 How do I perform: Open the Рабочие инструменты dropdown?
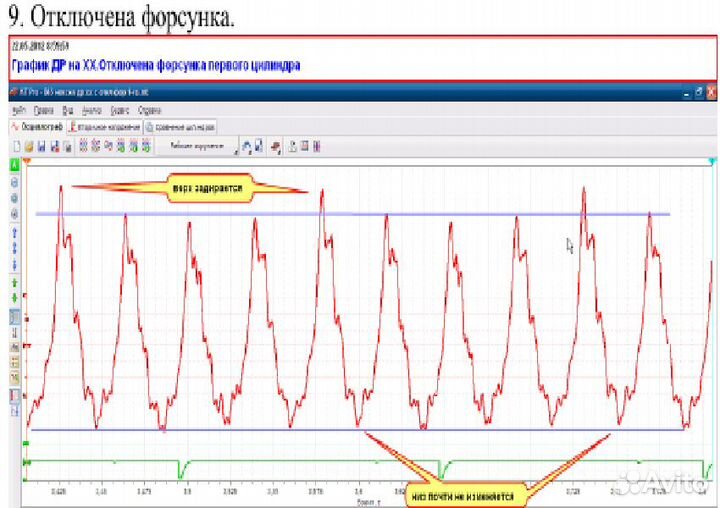[198, 146]
